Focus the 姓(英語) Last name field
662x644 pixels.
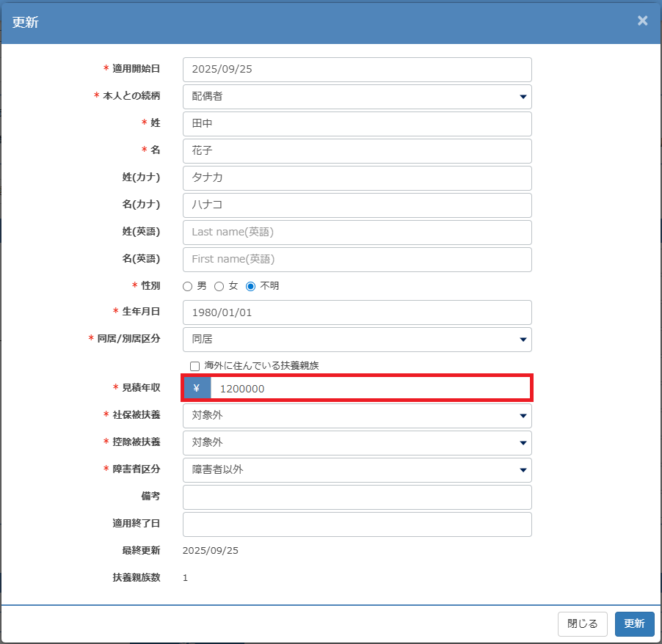(x=357, y=232)
